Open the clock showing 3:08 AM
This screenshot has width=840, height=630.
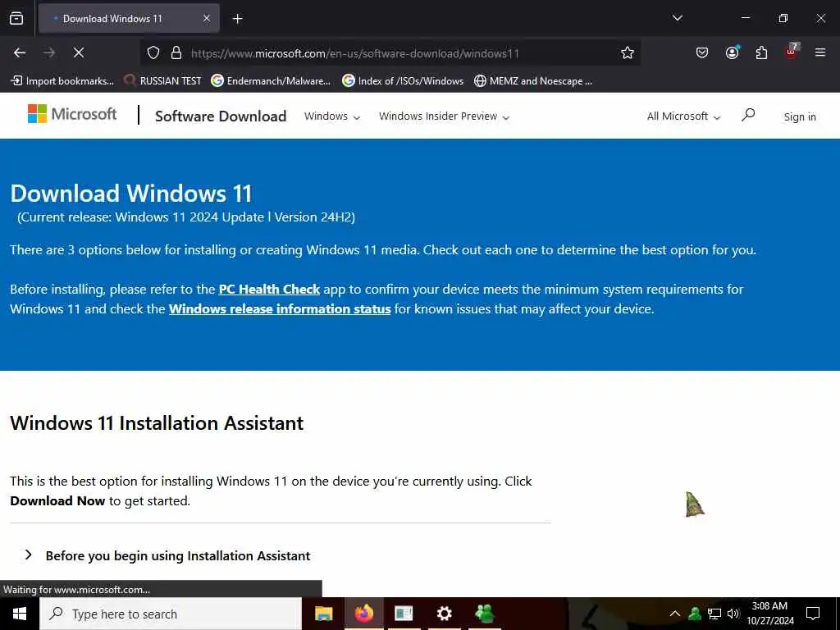tap(769, 614)
